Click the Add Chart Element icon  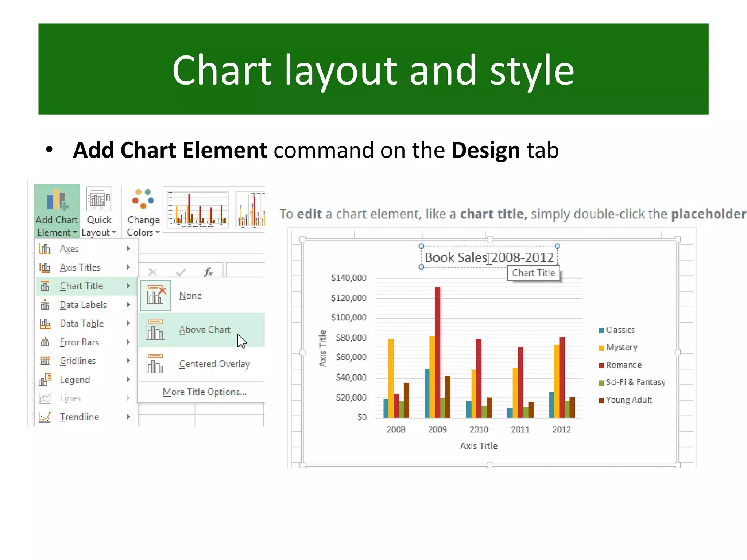click(x=57, y=200)
